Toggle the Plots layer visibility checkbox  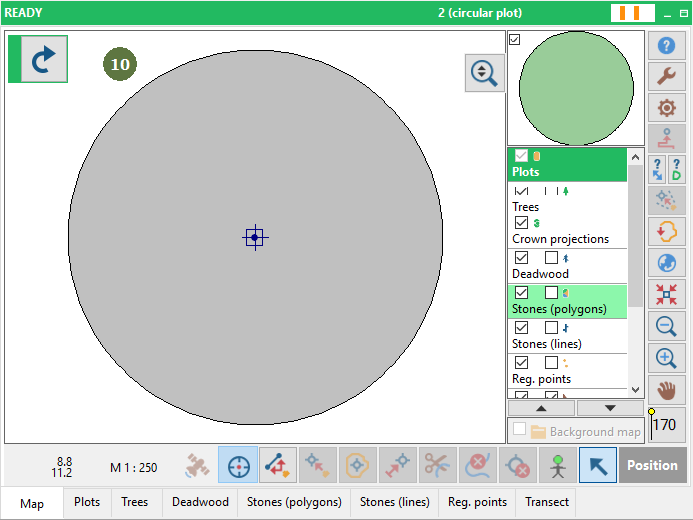coord(522,156)
